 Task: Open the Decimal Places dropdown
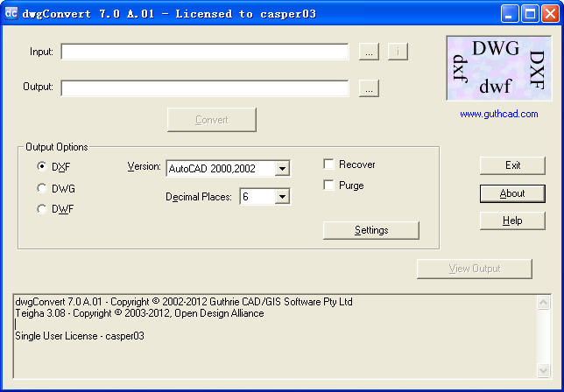[264, 197]
